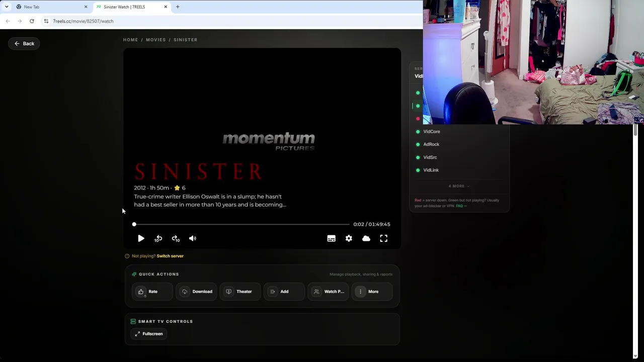The image size is (644, 362).
Task: Click the thumbs-up icon on Rate
Action: point(141,292)
